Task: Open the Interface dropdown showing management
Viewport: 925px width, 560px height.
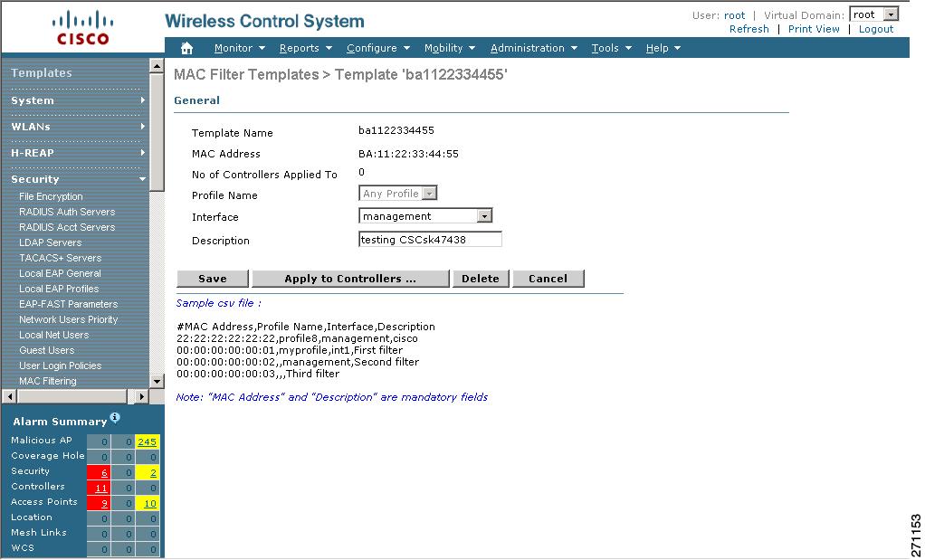Action: pyautogui.click(x=425, y=216)
